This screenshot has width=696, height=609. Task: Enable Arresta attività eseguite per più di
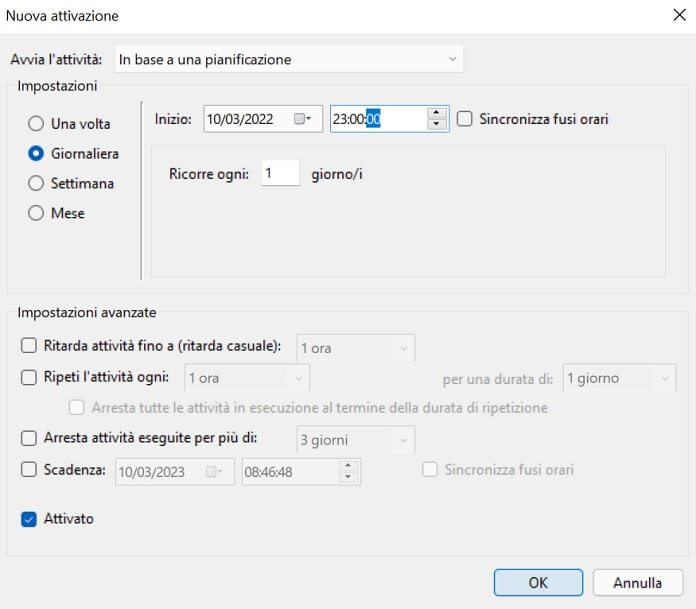29,438
